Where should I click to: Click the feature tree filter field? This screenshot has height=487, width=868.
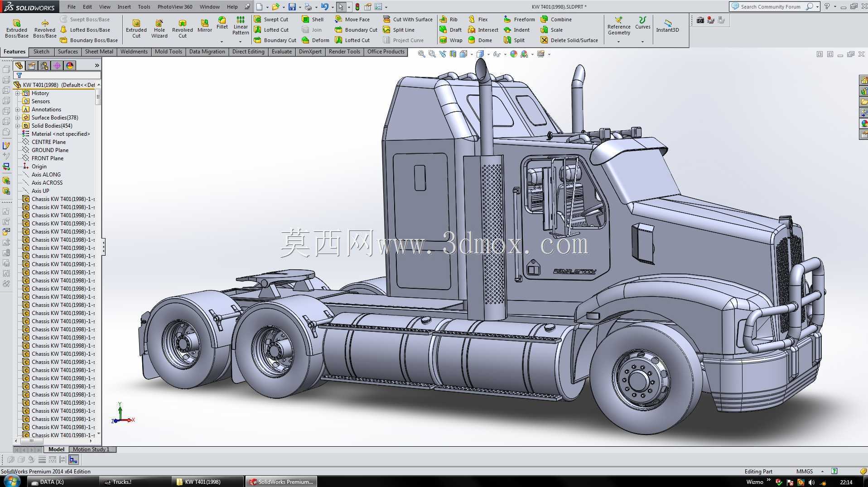[57, 76]
